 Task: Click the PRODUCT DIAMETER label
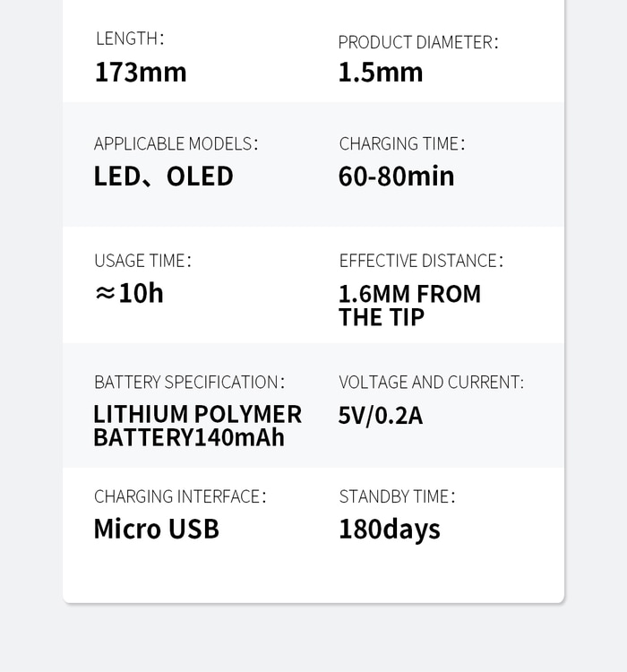tap(417, 42)
